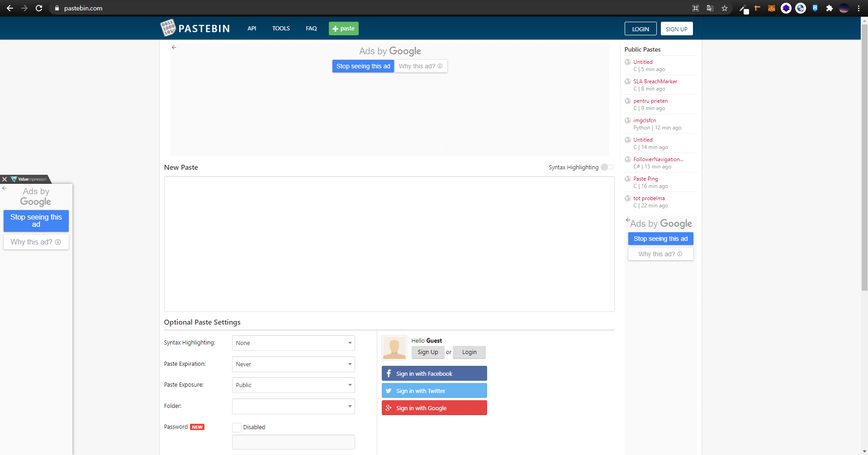Viewport: 868px width, 455px height.
Task: Sign in with Twitter
Action: coord(434,391)
